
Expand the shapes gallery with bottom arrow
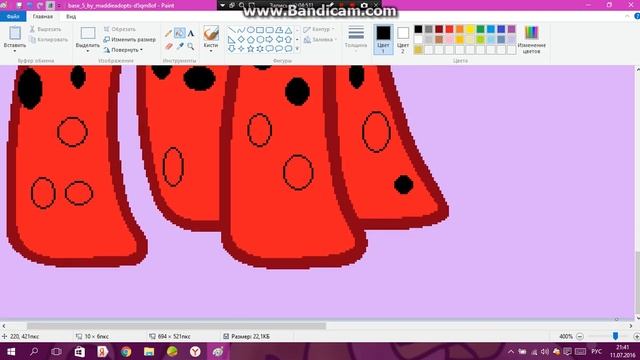tap(297, 49)
